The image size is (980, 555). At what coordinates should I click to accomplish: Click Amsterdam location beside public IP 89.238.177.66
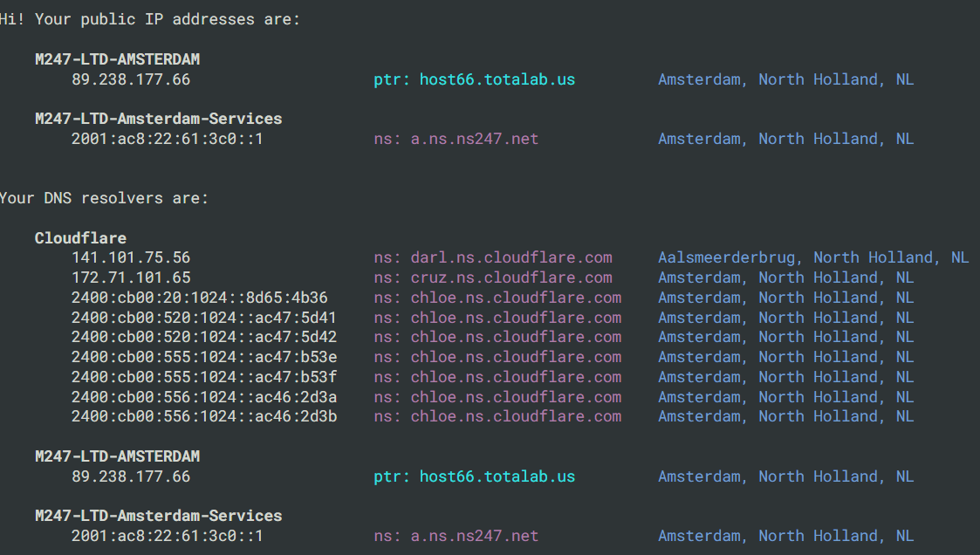tap(785, 79)
